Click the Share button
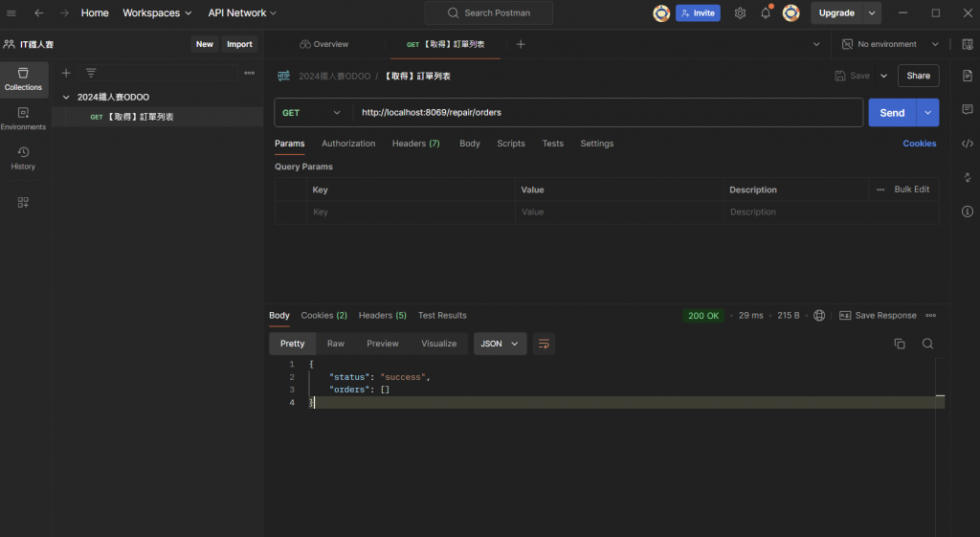Image resolution: width=980 pixels, height=537 pixels. point(918,76)
